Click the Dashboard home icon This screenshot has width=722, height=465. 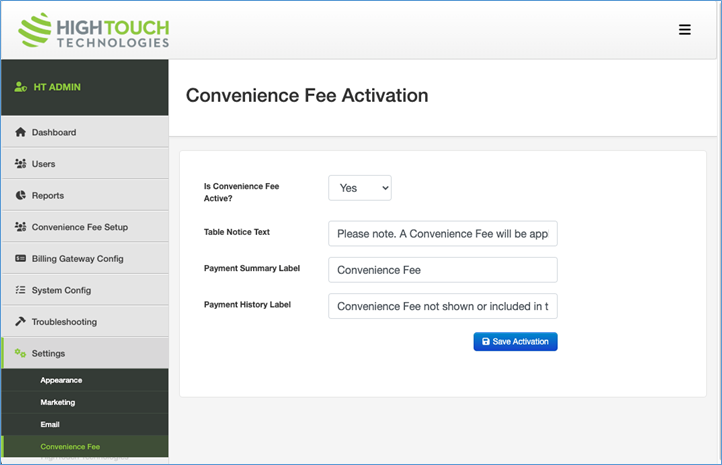(x=20, y=132)
